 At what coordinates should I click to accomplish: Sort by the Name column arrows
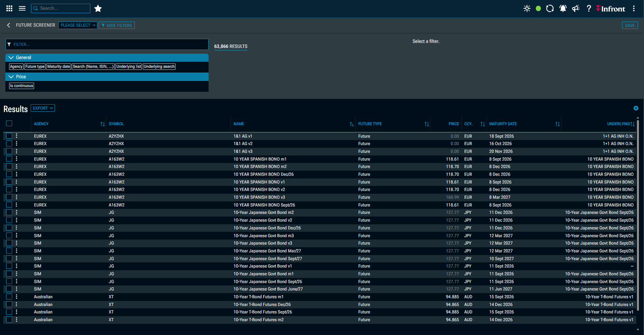pyautogui.click(x=352, y=124)
